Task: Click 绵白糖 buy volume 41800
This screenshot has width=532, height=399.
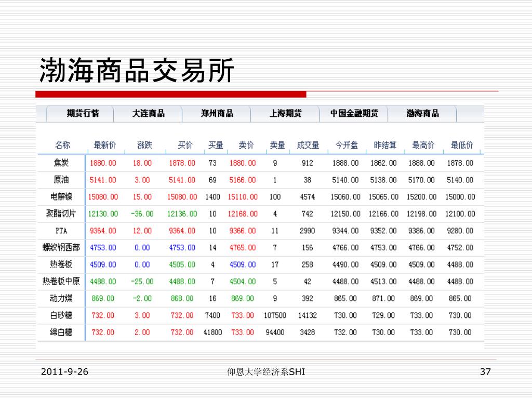Action: (x=212, y=333)
